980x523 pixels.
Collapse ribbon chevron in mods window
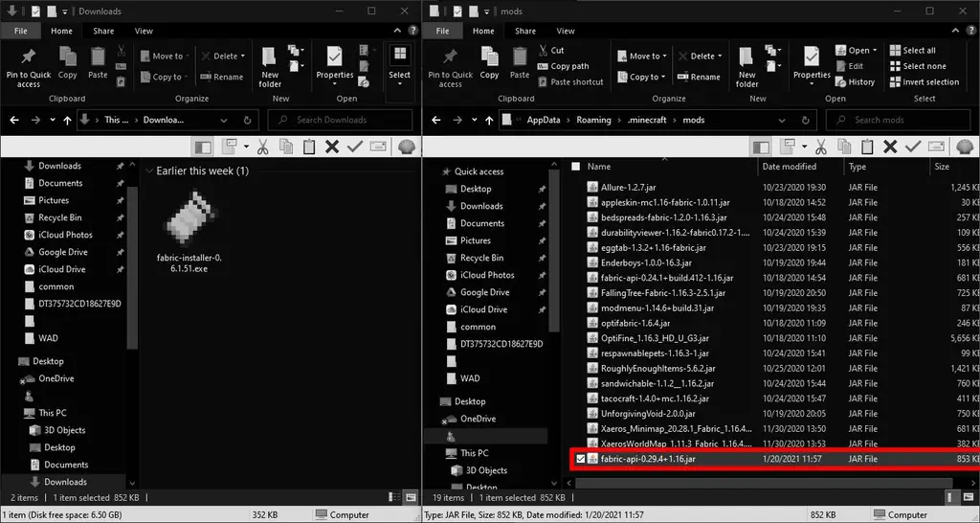click(x=955, y=31)
